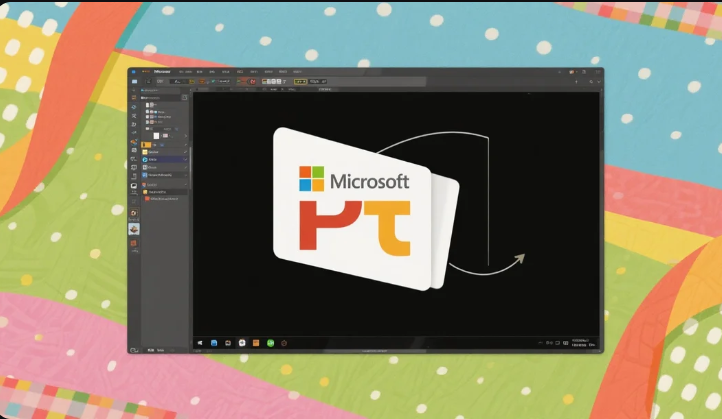Select the pink color swatch in the side panel
Viewport: 722px width, 419px height.
(x=165, y=136)
